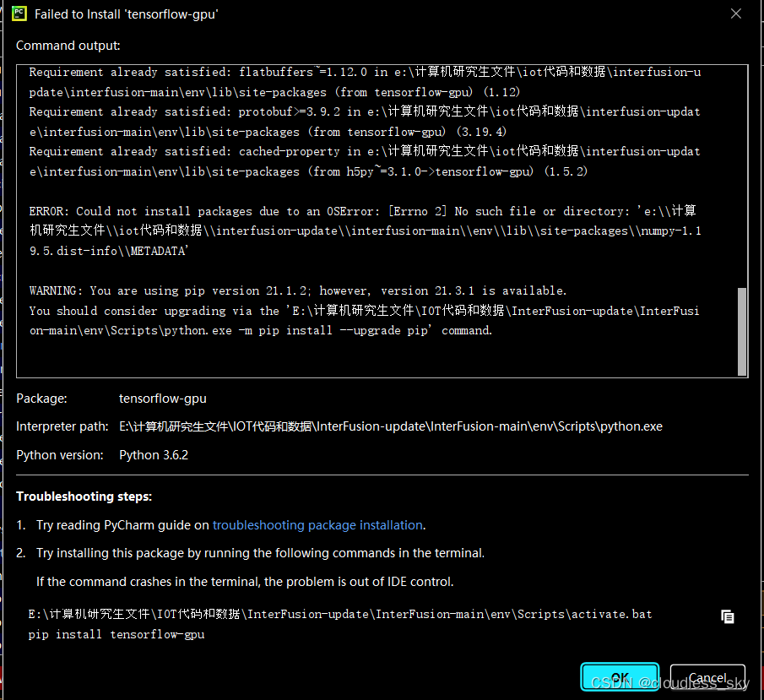Click the PyCharm icon in title bar
Viewport: 764px width, 700px height.
click(x=19, y=14)
